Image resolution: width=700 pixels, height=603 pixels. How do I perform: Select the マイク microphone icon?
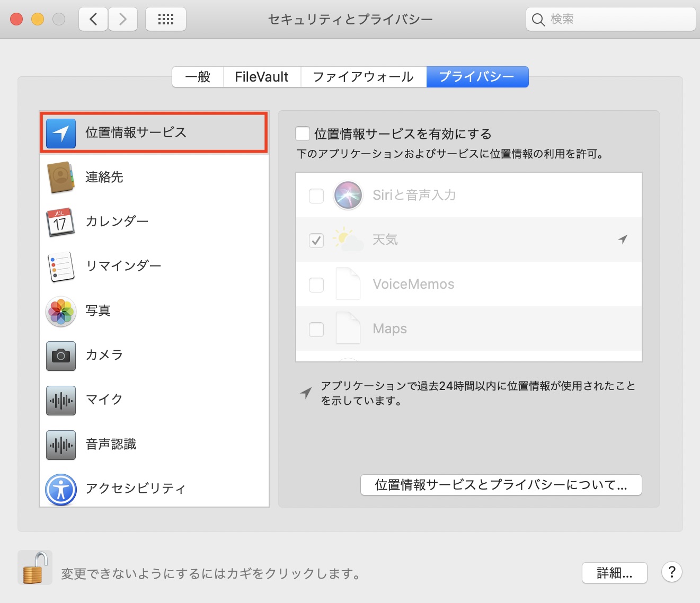(61, 400)
